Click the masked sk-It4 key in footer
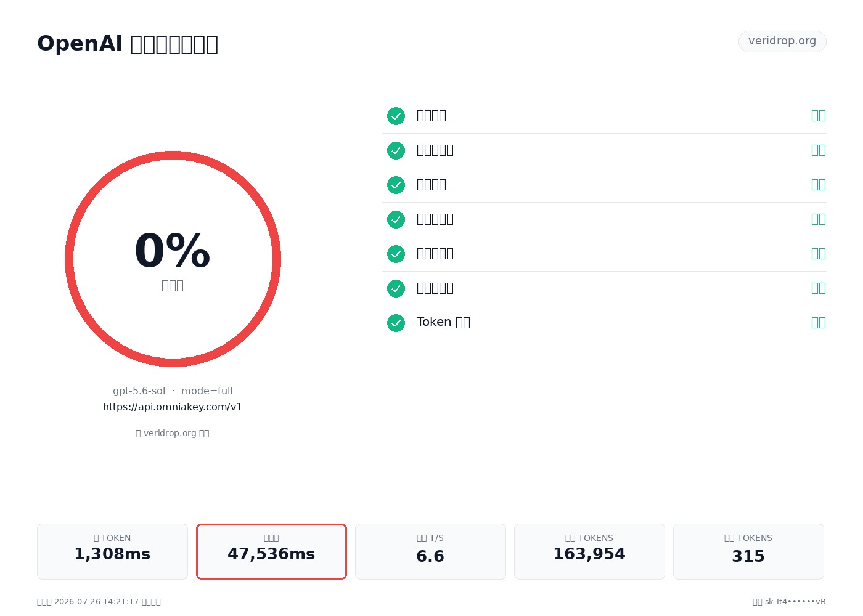Viewport: 863px width, 616px height. (x=795, y=602)
